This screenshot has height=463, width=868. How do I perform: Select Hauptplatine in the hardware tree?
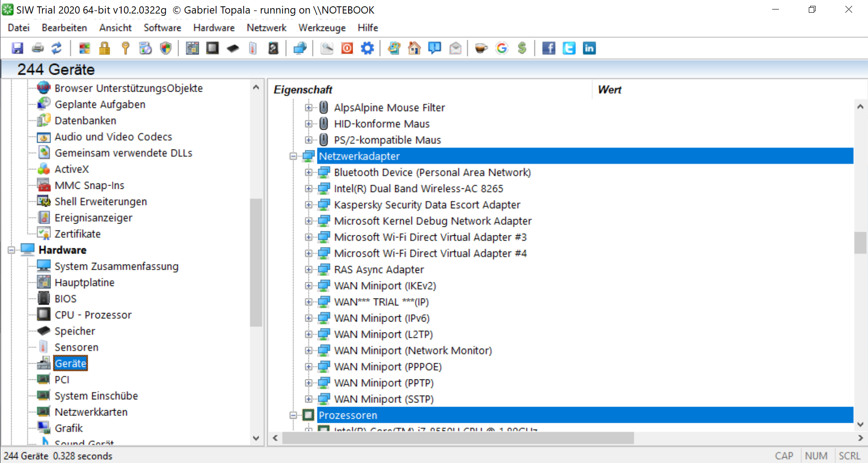coord(85,282)
